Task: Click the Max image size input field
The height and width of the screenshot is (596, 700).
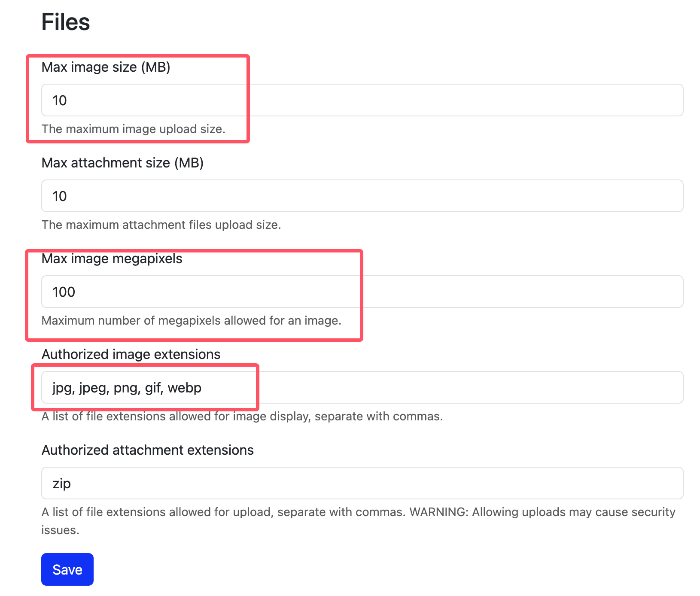Action: (362, 100)
